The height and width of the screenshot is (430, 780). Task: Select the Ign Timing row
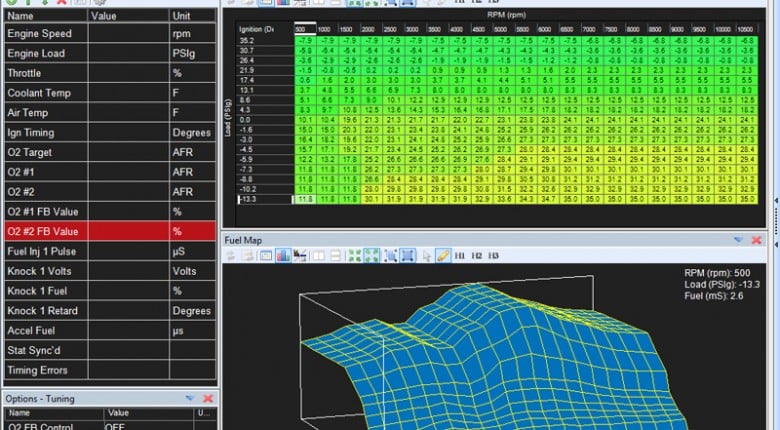coord(110,132)
